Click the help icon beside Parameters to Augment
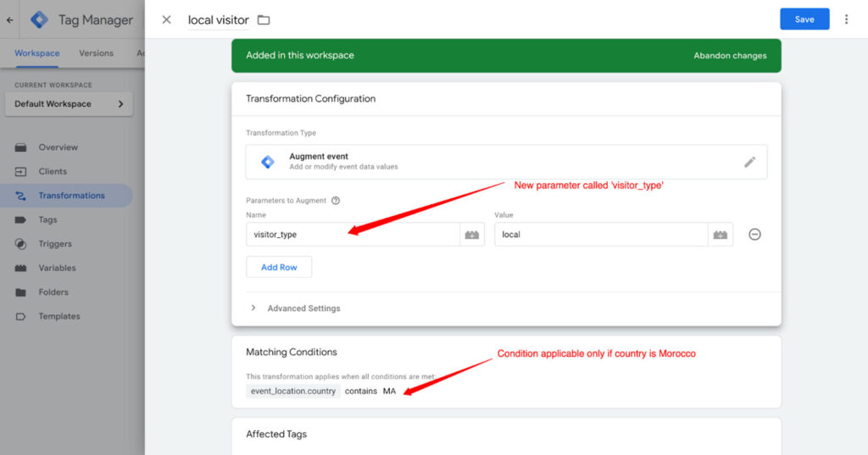This screenshot has width=868, height=455. (336, 201)
